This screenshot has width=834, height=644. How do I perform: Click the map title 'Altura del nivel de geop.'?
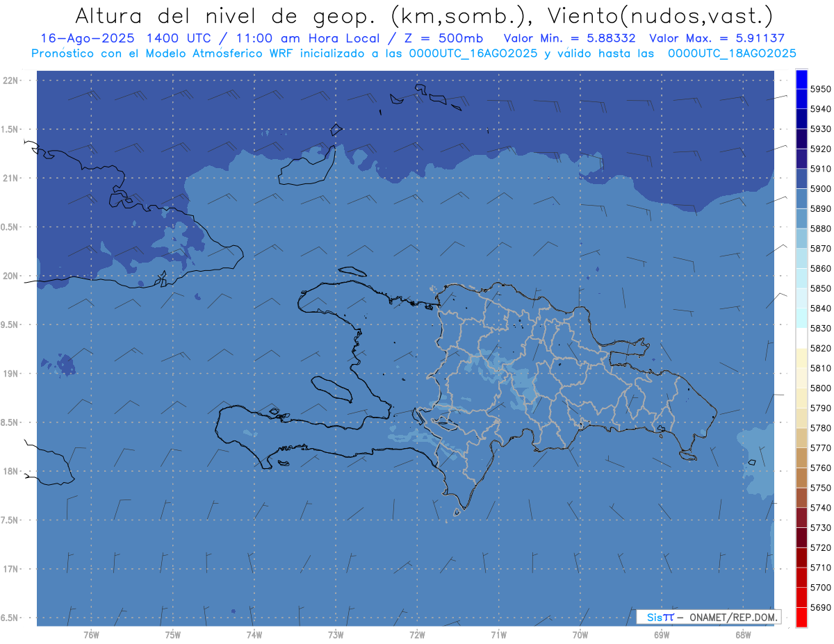227,15
